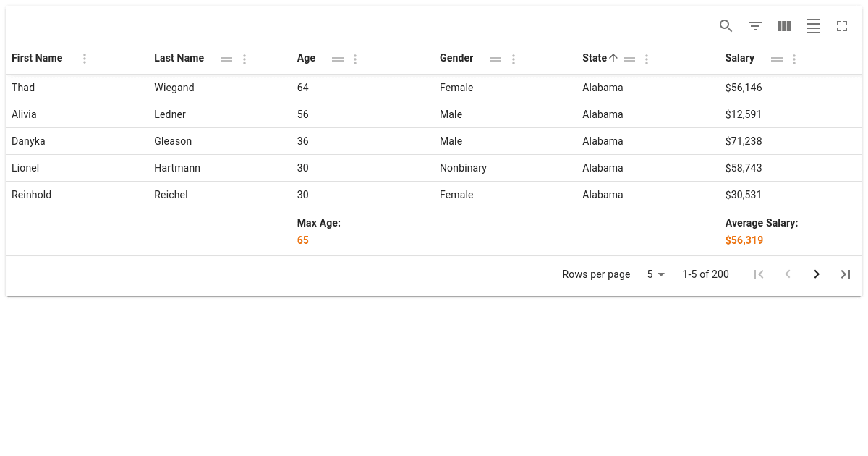
Task: Open Gender column actions menu
Action: point(514,59)
